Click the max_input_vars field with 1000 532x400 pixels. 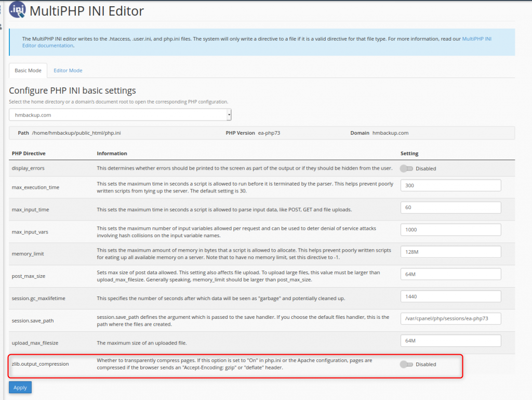(450, 229)
